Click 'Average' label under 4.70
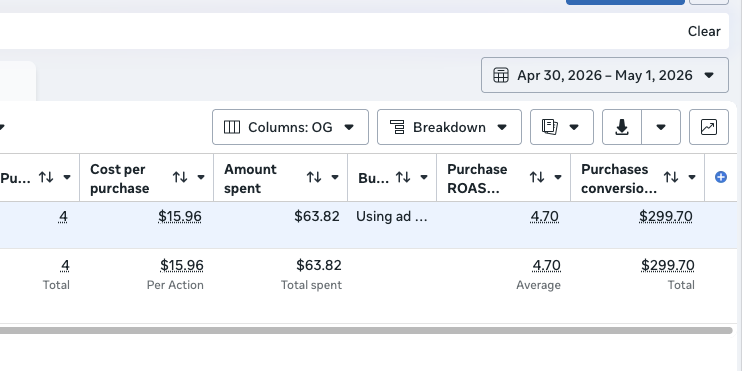The width and height of the screenshot is (742, 371). pyautogui.click(x=539, y=285)
